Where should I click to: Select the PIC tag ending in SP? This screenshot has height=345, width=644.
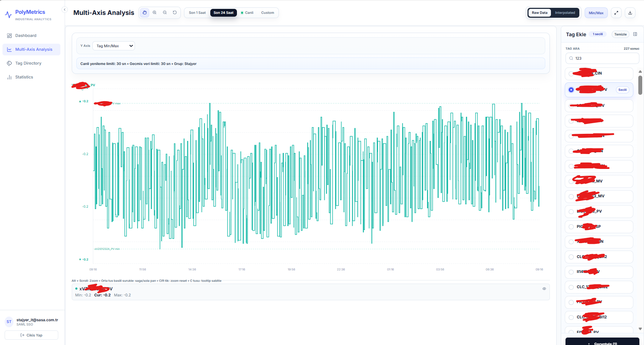[x=599, y=226]
